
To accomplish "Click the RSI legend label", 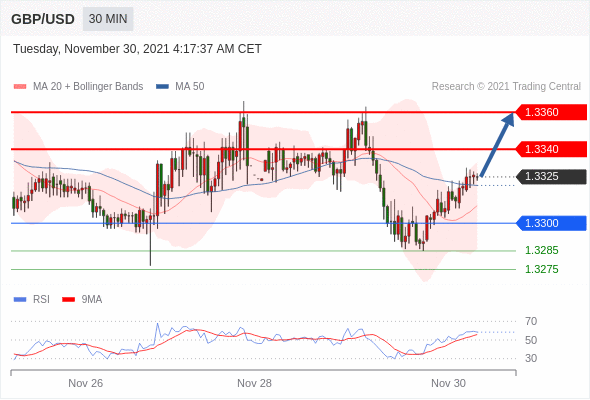I will point(41,300).
